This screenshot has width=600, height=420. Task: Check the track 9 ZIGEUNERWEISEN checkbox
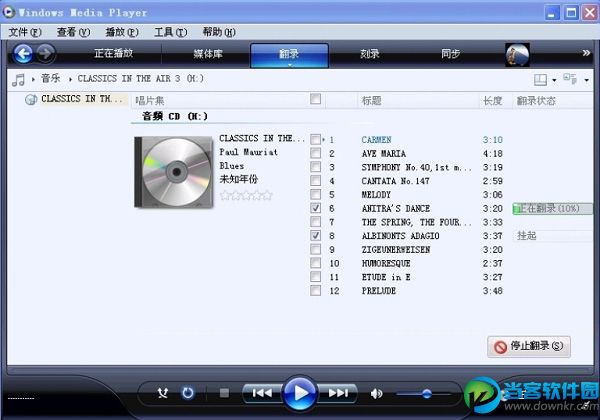click(316, 249)
